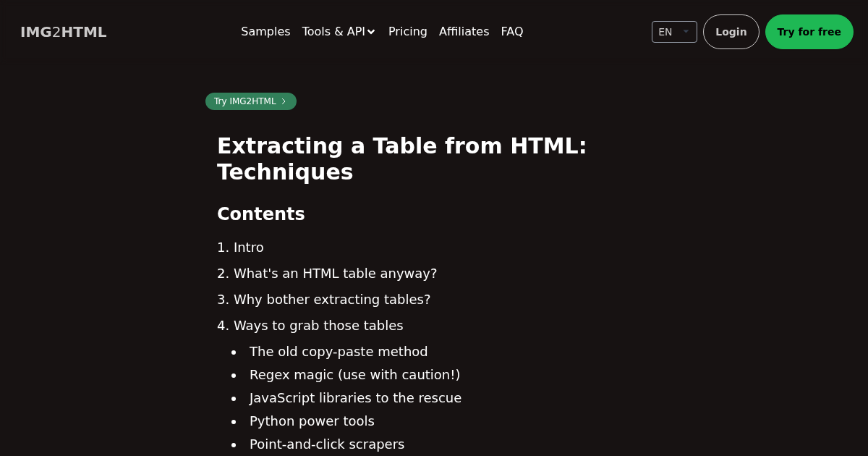
Task: Open the FAQ page
Action: 512,32
